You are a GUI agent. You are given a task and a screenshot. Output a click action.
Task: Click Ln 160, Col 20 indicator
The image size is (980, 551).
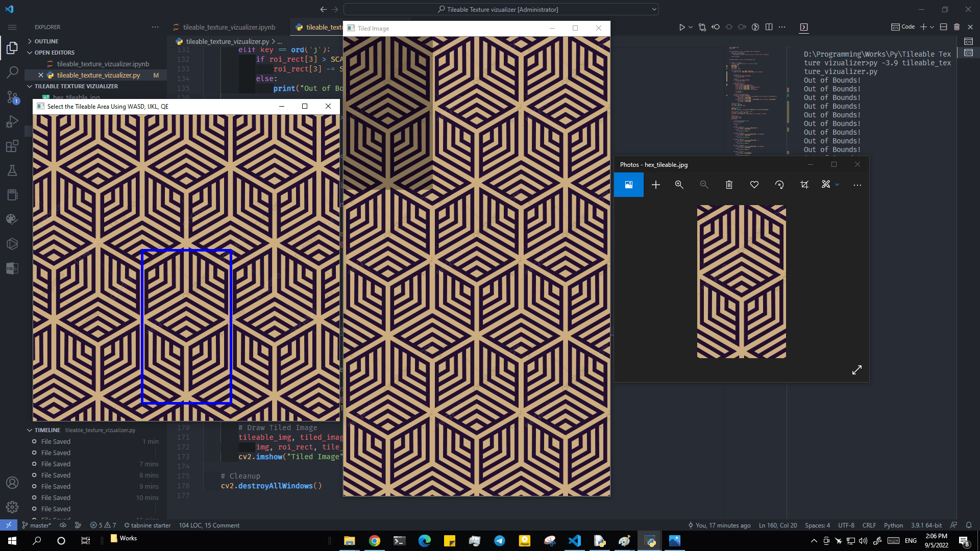777,525
